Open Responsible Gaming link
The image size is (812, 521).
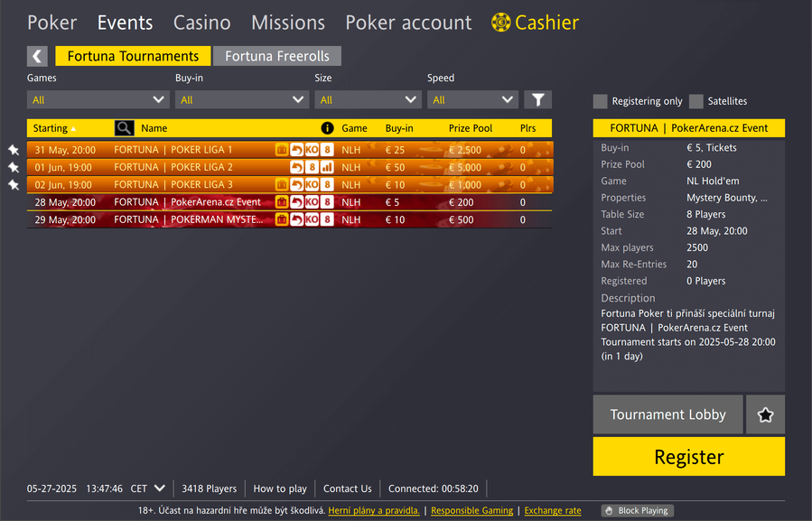point(471,511)
